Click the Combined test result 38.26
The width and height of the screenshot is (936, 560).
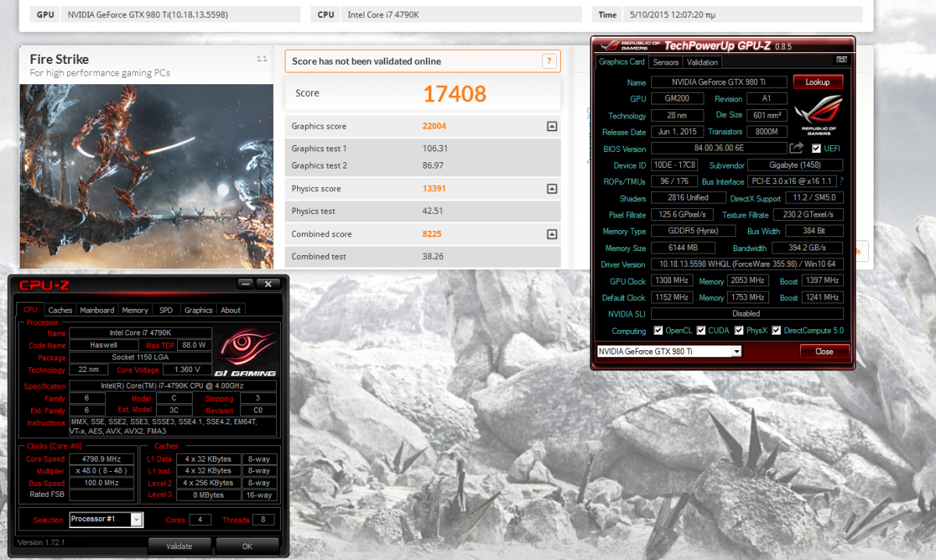point(433,257)
